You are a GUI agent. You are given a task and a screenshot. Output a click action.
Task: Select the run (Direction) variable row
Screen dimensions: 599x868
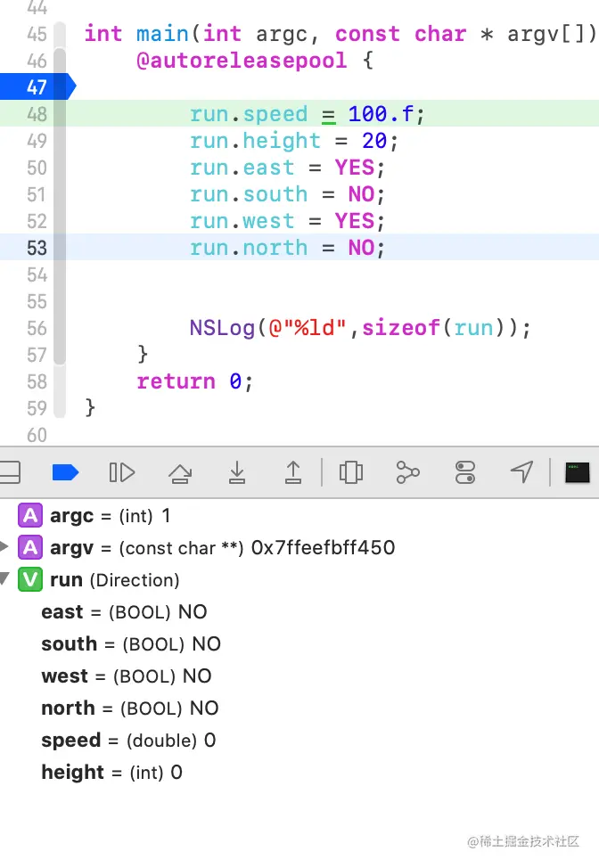(299, 580)
